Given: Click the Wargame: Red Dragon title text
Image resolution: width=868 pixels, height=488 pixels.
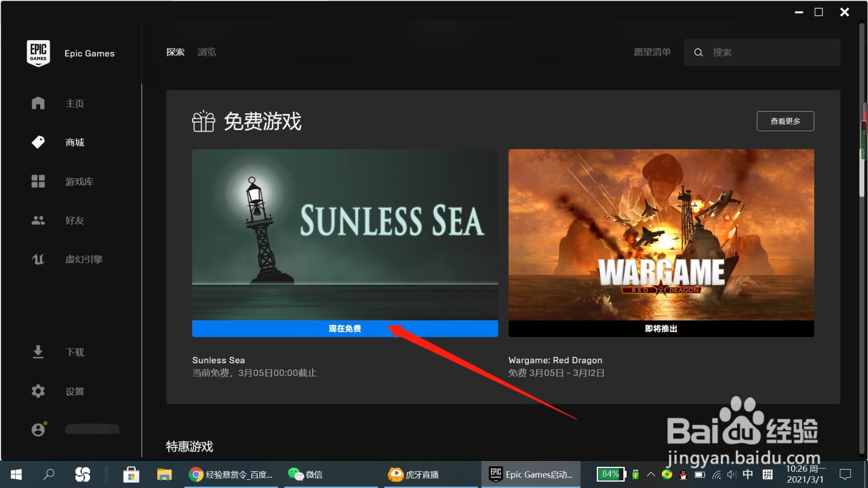Looking at the screenshot, I should point(555,360).
